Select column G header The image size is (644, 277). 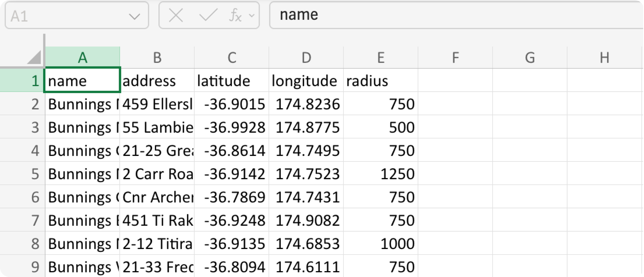pyautogui.click(x=530, y=57)
